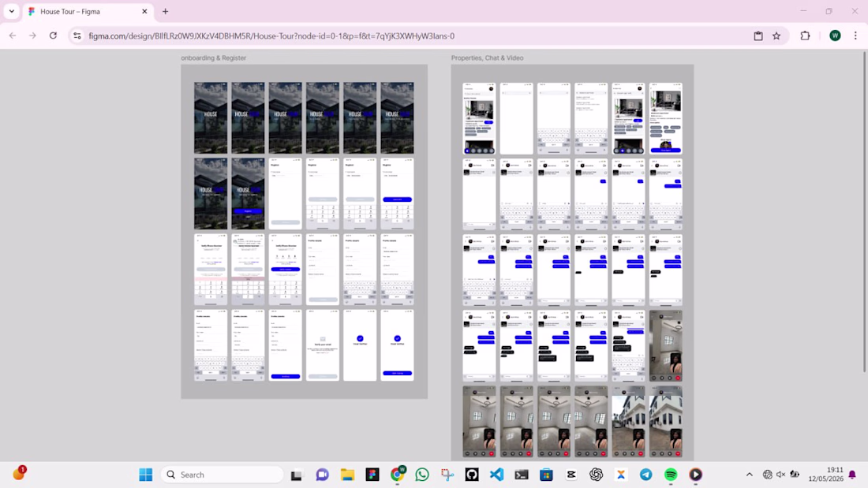Reload the Figma page

coord(53,36)
